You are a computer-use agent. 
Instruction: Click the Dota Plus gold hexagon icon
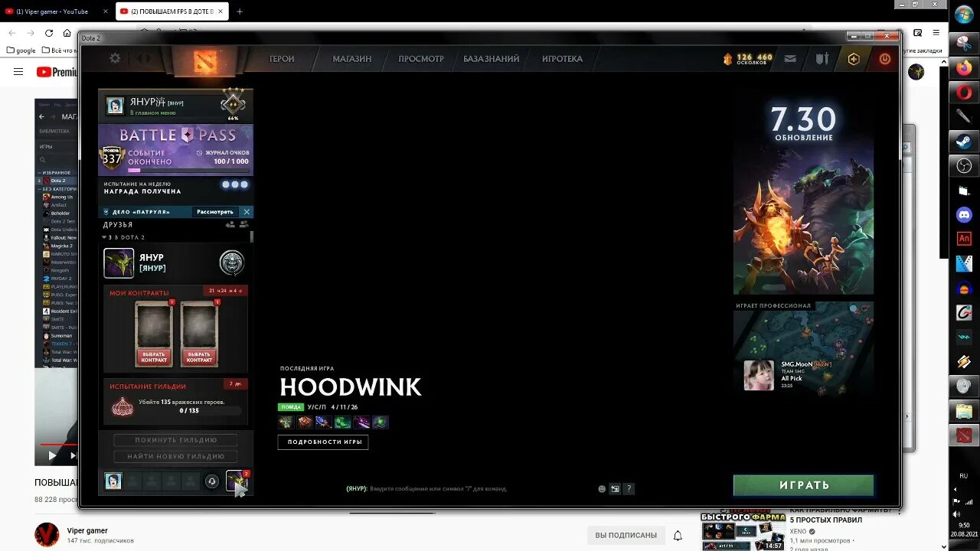pos(854,59)
